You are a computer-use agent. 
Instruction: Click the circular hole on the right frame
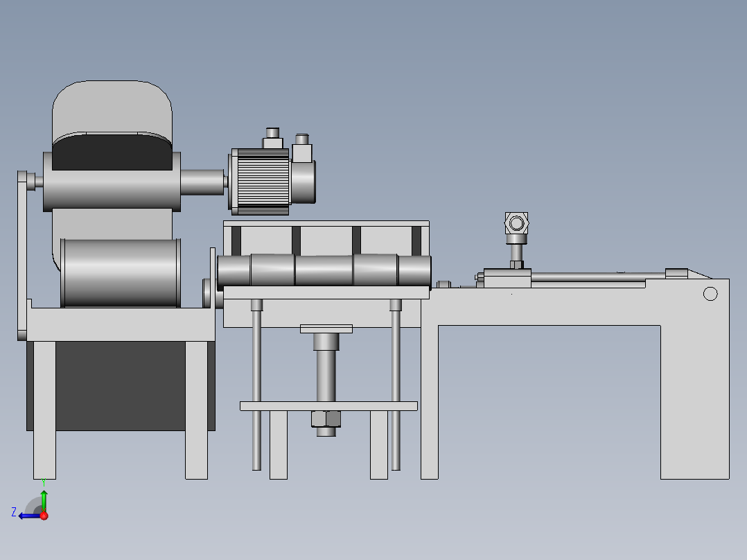[x=710, y=294]
